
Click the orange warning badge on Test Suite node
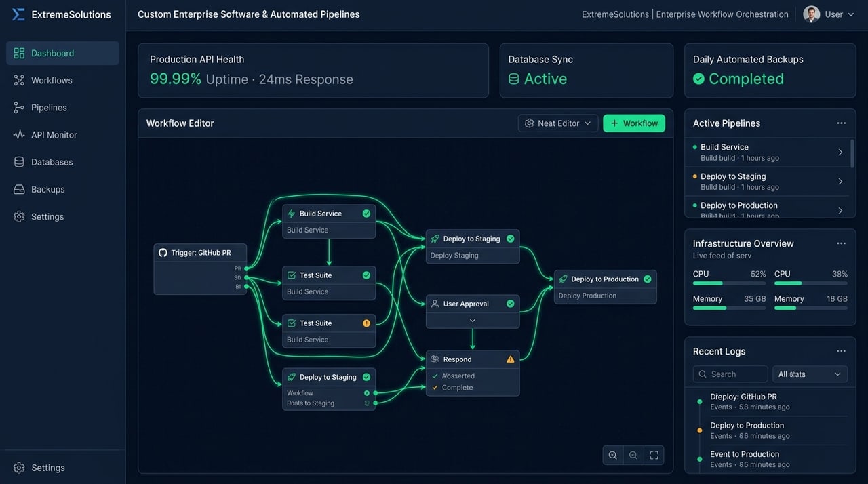click(x=366, y=323)
